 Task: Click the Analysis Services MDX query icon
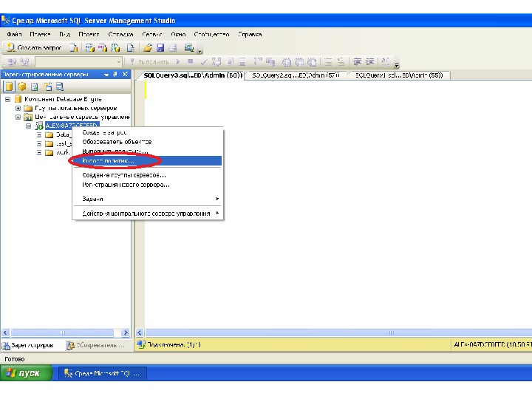point(90,48)
